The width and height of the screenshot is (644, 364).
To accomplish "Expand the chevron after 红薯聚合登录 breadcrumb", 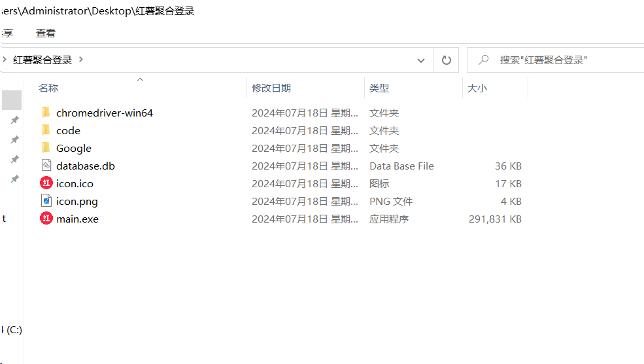I will pos(81,60).
